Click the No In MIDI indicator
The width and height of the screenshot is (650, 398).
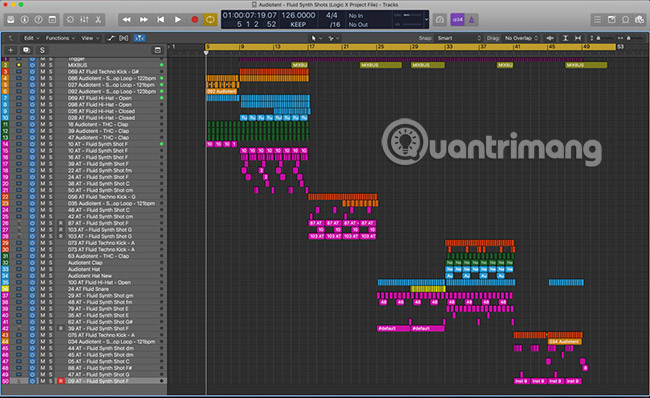tap(356, 16)
